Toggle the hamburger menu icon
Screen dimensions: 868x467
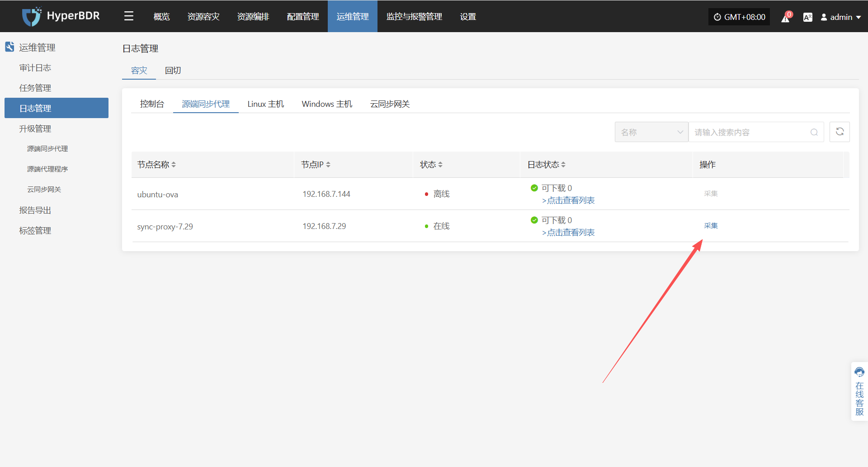[129, 16]
